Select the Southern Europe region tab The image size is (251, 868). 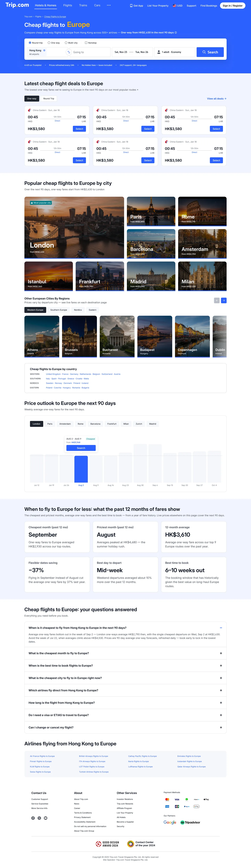(x=59, y=310)
